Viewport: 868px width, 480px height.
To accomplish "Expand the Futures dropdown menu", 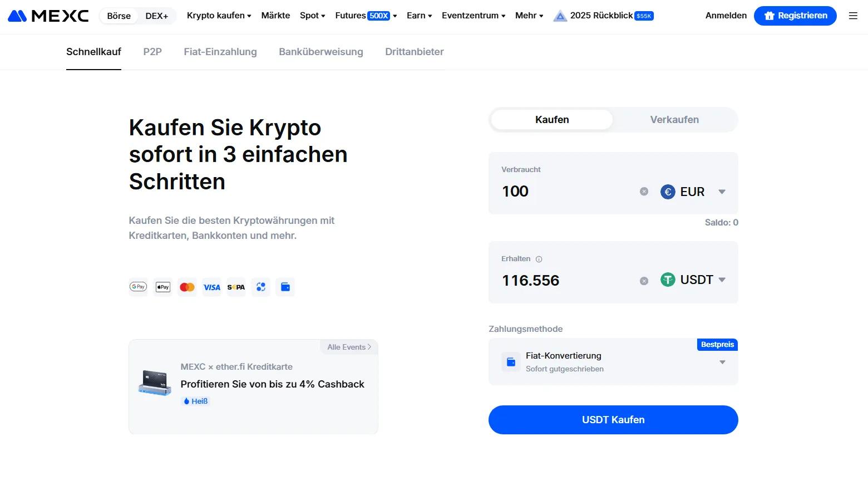I will [366, 16].
